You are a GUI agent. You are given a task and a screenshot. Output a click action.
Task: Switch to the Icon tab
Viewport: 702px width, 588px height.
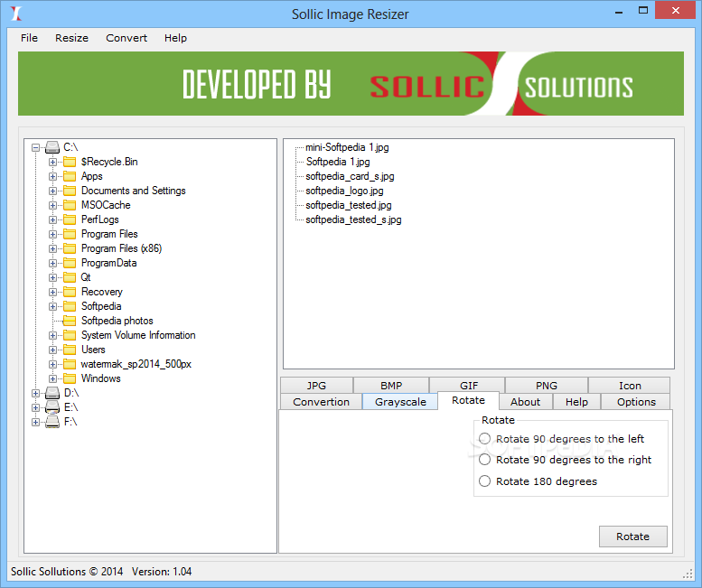click(x=630, y=386)
